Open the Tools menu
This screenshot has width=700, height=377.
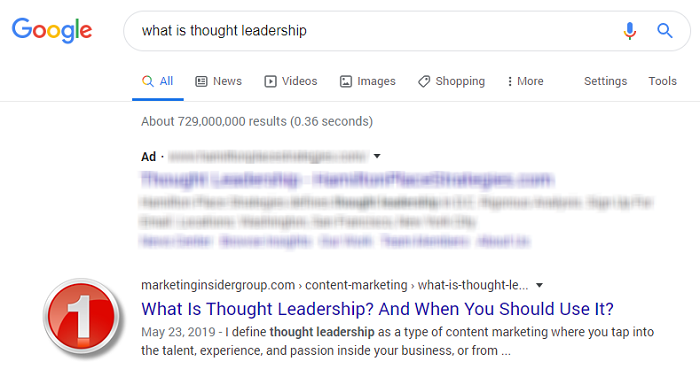tap(662, 81)
